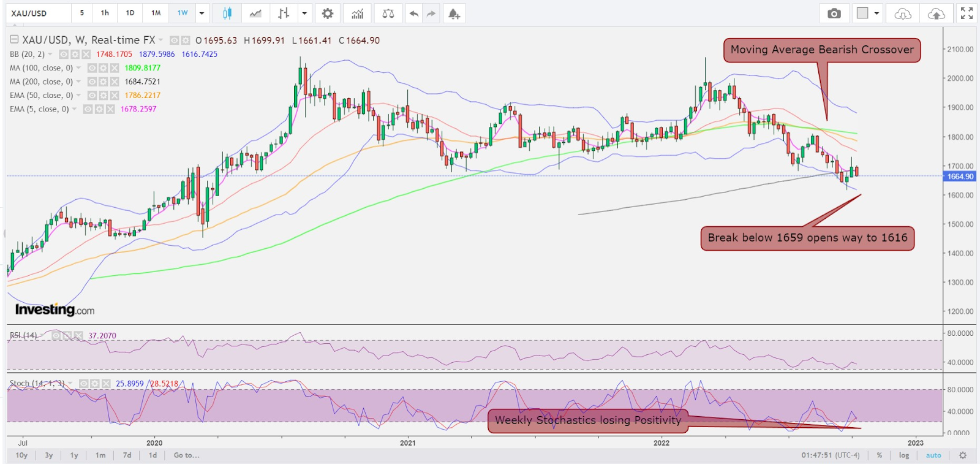The width and height of the screenshot is (980, 464).
Task: Expand the chart style dropdown arrow
Action: (x=304, y=13)
